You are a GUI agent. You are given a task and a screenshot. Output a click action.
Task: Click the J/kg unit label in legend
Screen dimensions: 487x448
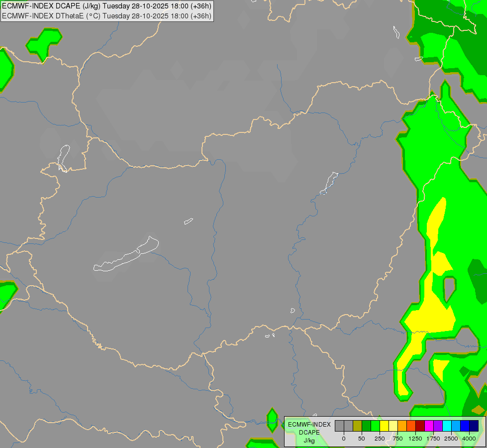pos(309,441)
